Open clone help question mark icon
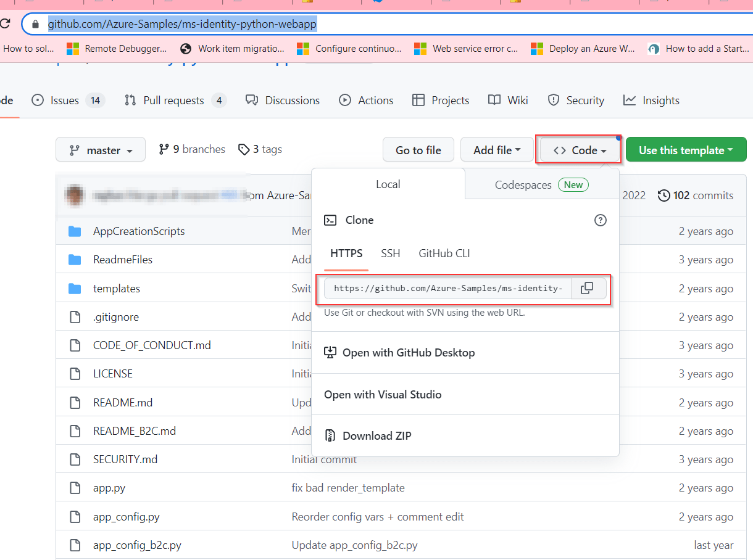This screenshot has height=560, width=753. 600,220
